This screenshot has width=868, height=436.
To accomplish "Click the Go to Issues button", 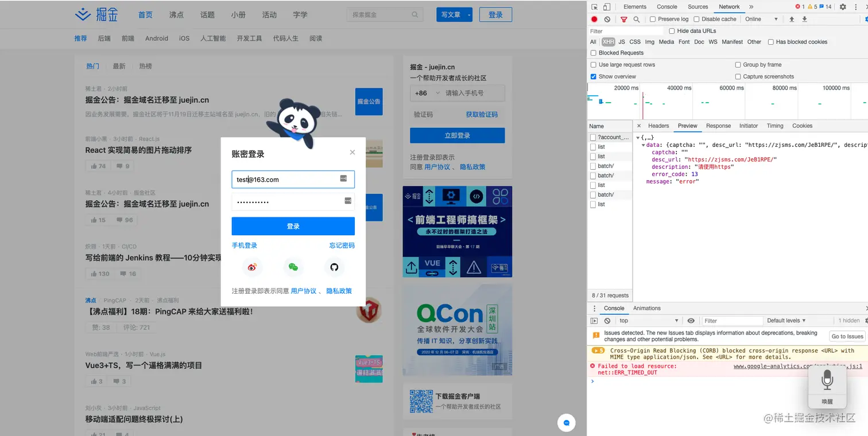I will pos(847,336).
